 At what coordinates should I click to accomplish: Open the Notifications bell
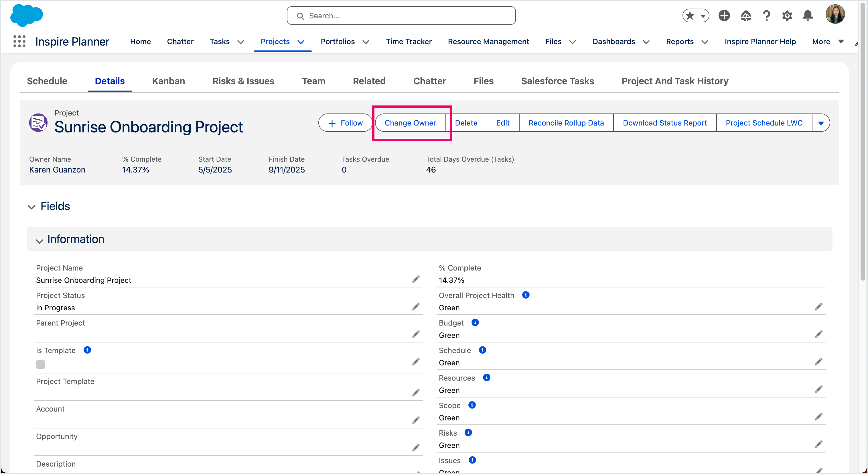pyautogui.click(x=808, y=15)
